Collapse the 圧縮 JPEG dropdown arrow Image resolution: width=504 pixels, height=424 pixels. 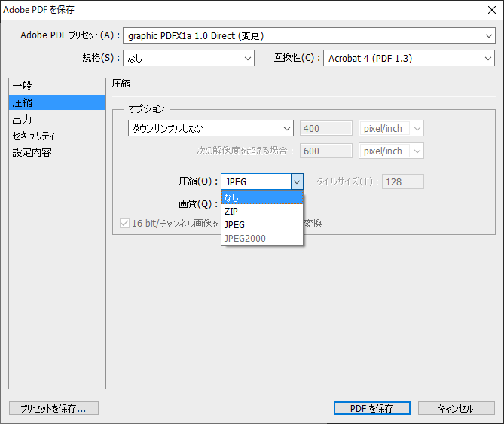[x=297, y=181]
